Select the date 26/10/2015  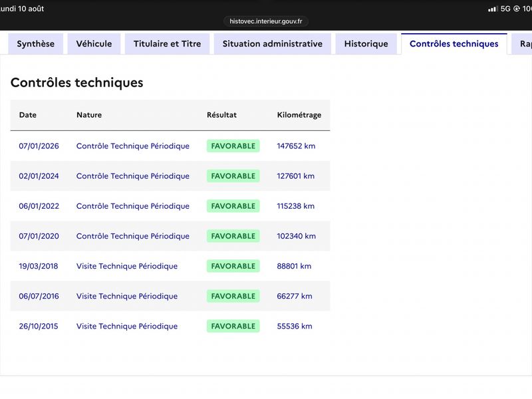point(39,326)
